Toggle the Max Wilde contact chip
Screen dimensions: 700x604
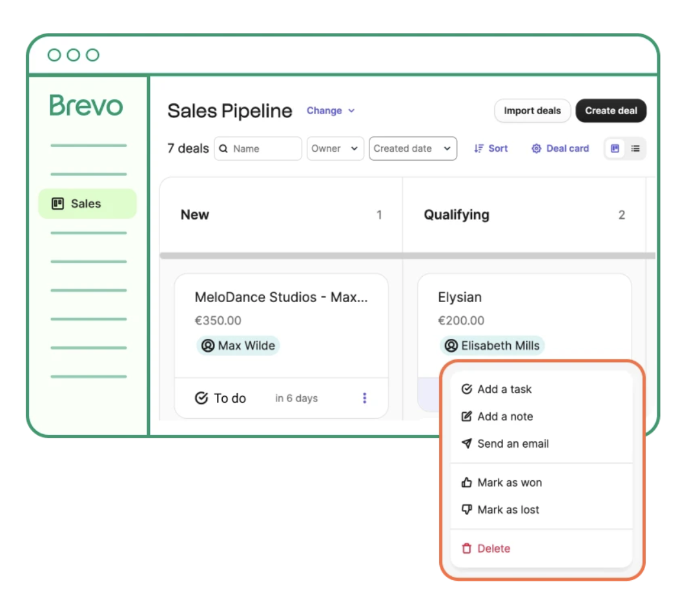[238, 345]
